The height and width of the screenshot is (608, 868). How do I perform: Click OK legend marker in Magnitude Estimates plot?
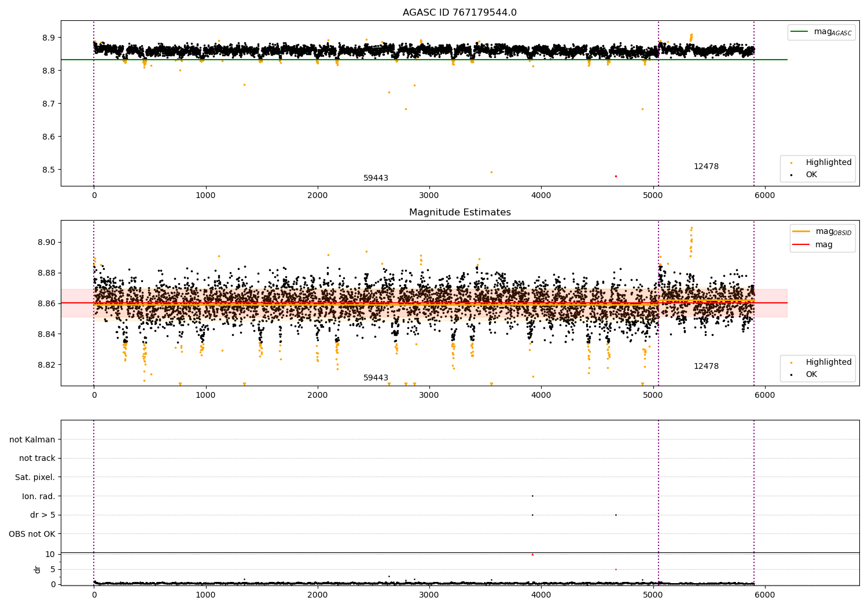(x=792, y=375)
